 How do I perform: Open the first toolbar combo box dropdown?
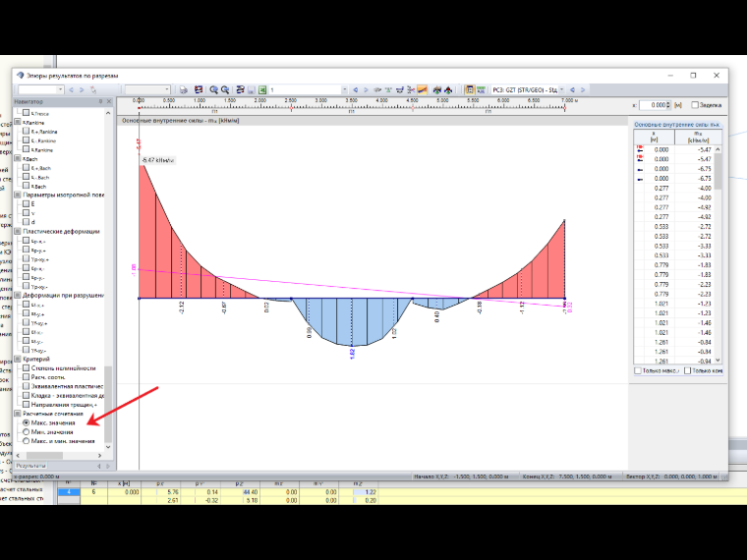(x=61, y=90)
